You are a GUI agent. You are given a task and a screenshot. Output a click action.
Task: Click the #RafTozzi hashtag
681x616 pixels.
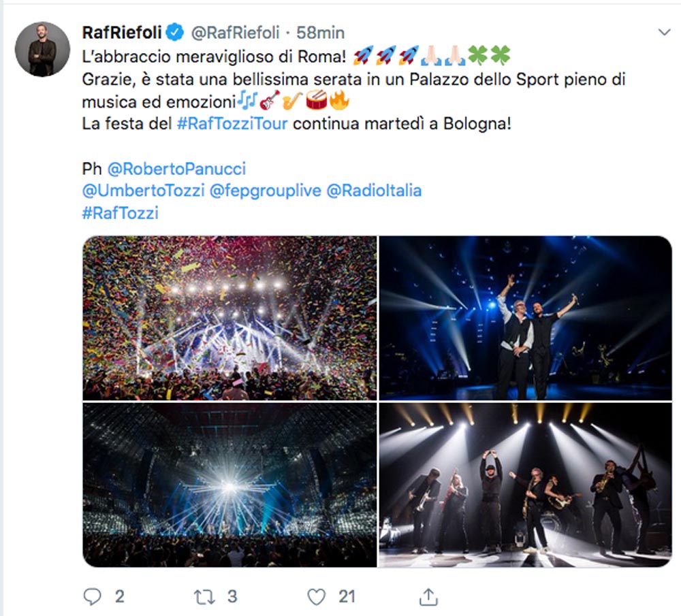click(121, 213)
